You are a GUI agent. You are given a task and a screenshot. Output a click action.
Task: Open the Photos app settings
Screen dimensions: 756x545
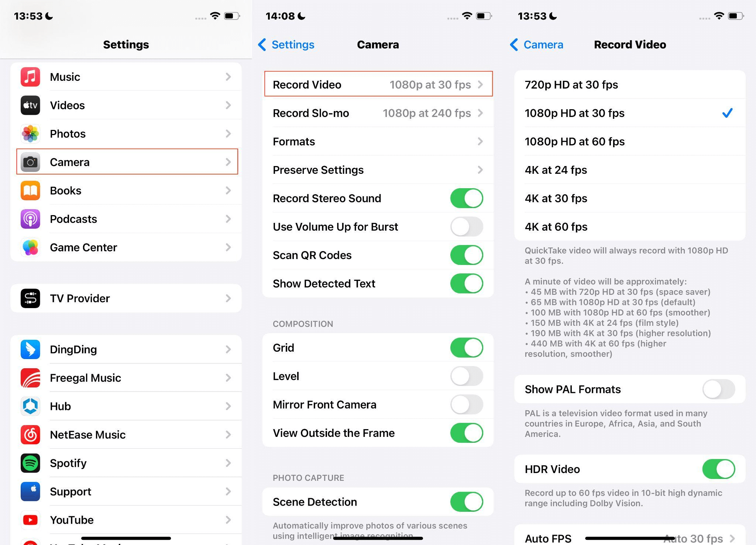coord(125,134)
